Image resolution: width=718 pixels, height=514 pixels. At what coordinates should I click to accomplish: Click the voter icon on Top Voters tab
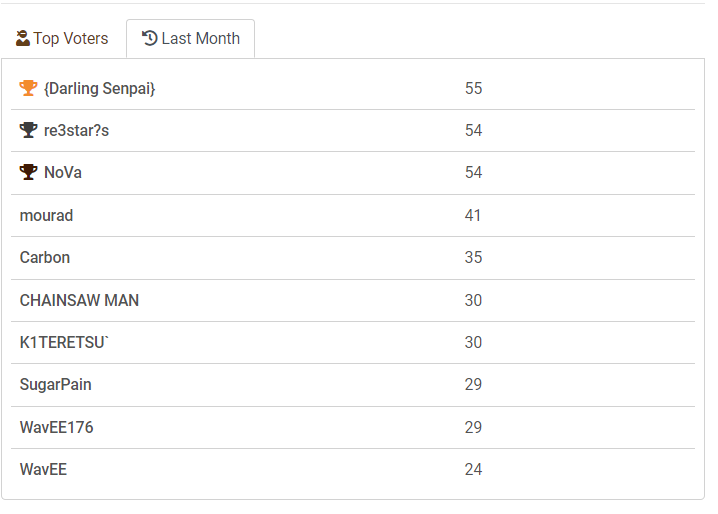point(22,39)
